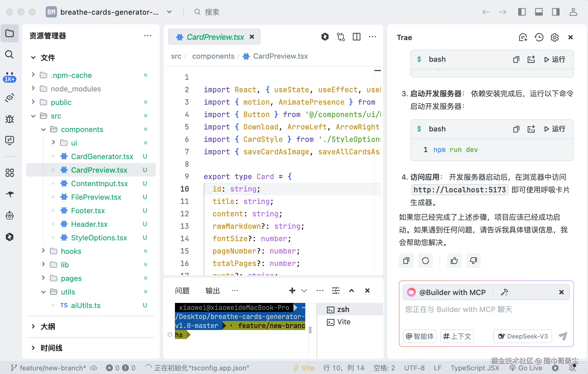The image size is (588, 374).
Task: Toggle the bottom panel layout button
Action: coord(539,12)
